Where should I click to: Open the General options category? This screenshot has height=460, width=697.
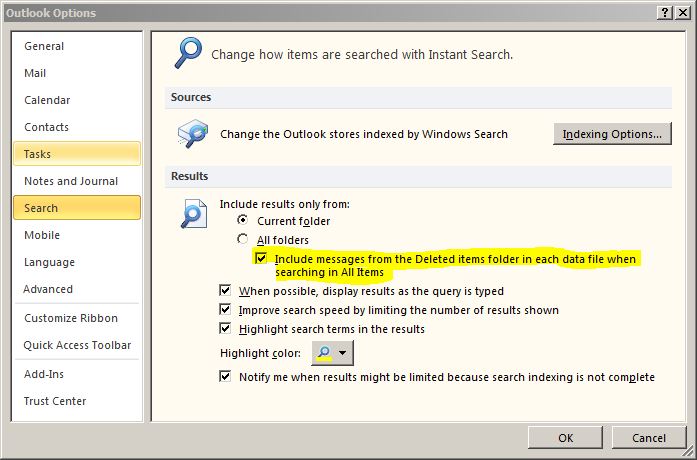(77, 46)
